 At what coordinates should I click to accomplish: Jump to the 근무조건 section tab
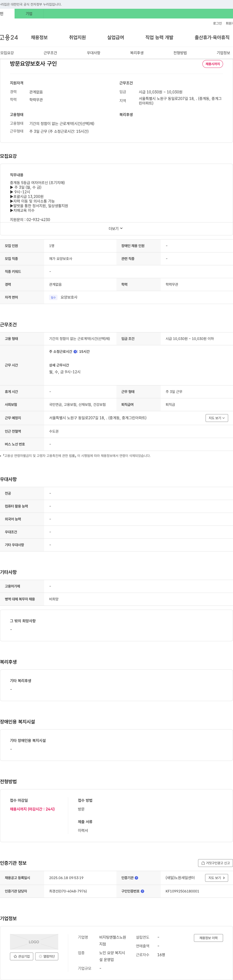[50, 53]
